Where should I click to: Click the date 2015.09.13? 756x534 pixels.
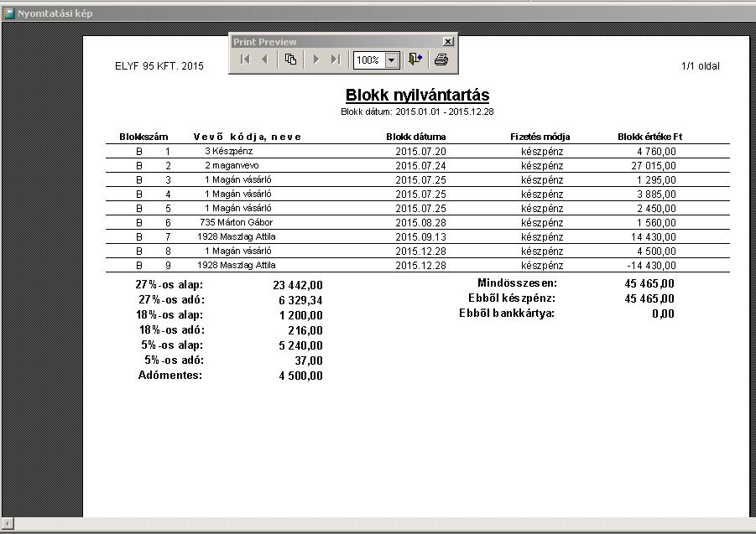(x=421, y=237)
